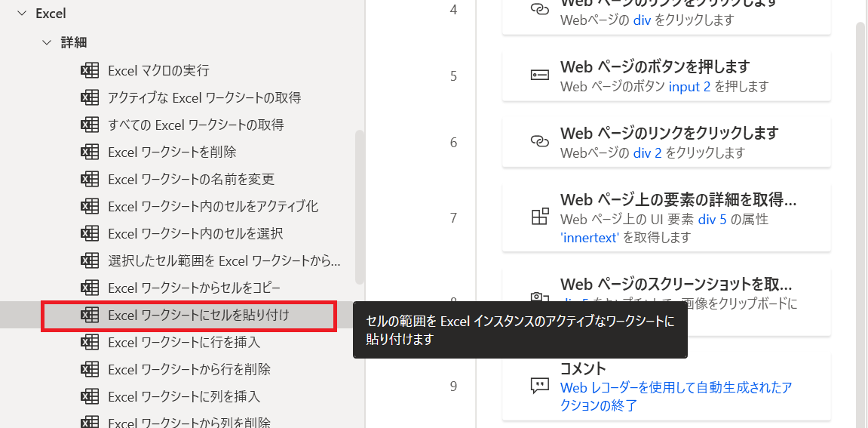Choose 'Excel ワークシートに行を挿入' action
Viewport: 868px width, 428px height.
point(184,342)
